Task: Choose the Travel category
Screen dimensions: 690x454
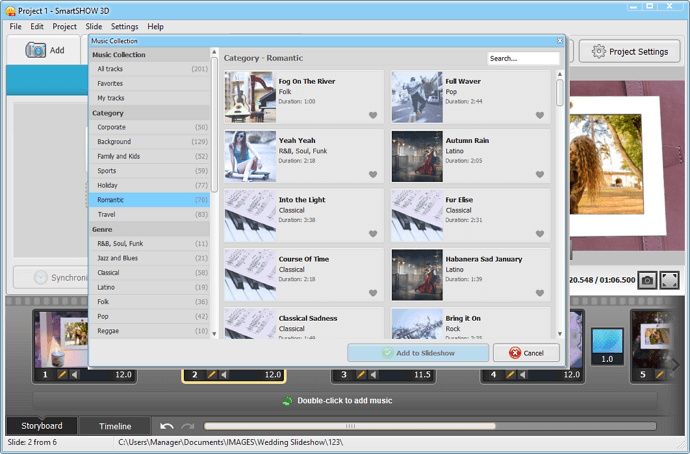Action: [150, 214]
